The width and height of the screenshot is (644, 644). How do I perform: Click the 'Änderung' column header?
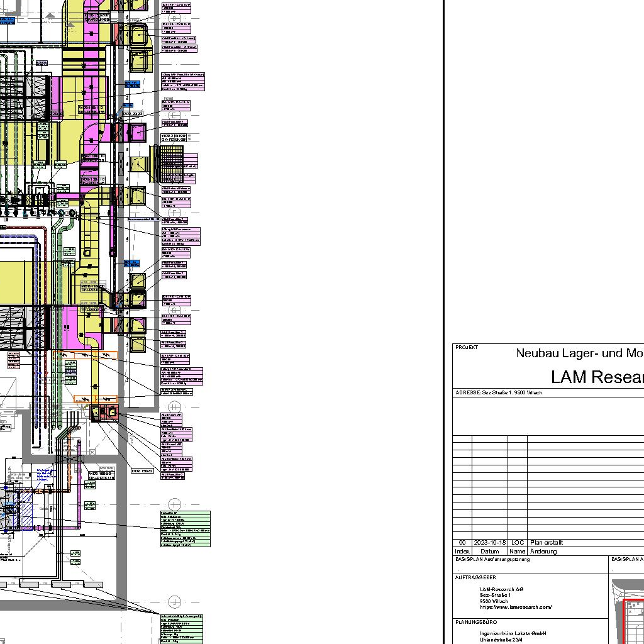[543, 551]
